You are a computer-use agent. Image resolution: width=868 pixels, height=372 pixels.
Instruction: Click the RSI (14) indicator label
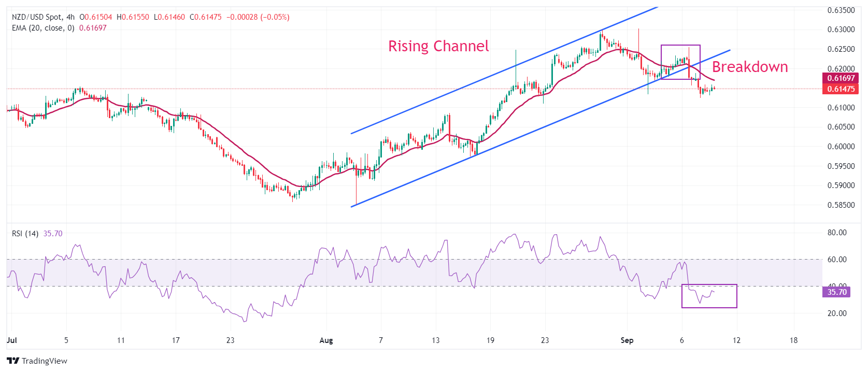(x=25, y=234)
